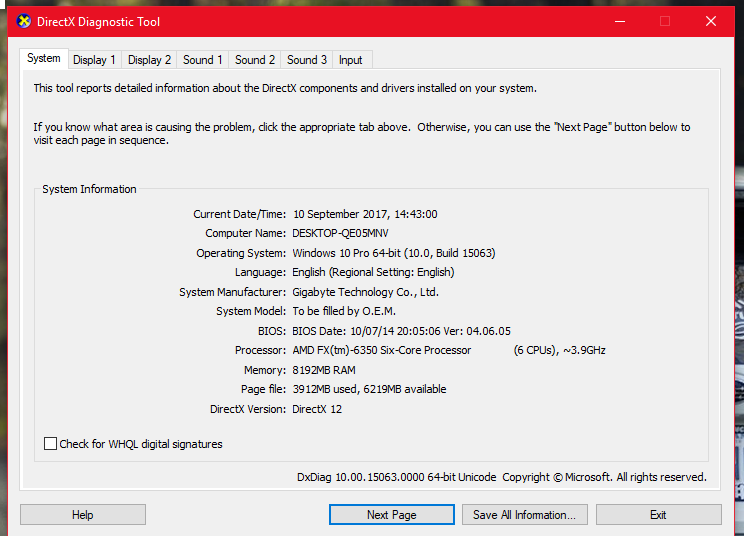
Task: Close the DirectX Diagnostic Tool window
Action: (x=710, y=21)
